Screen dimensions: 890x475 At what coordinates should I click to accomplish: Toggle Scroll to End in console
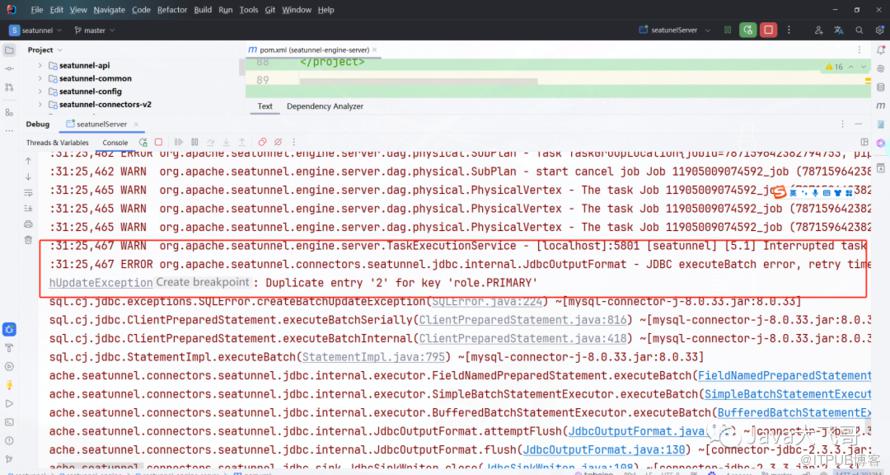coord(28,208)
